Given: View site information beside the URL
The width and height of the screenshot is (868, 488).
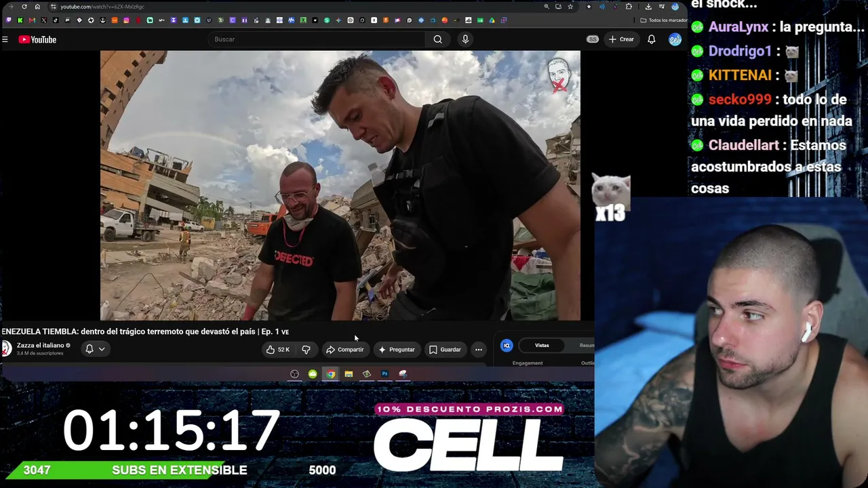Looking at the screenshot, I should click(x=53, y=7).
